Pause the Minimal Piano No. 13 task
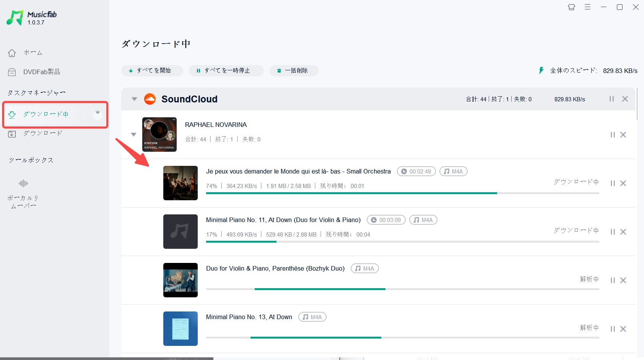Image resolution: width=644 pixels, height=360 pixels. (x=613, y=329)
